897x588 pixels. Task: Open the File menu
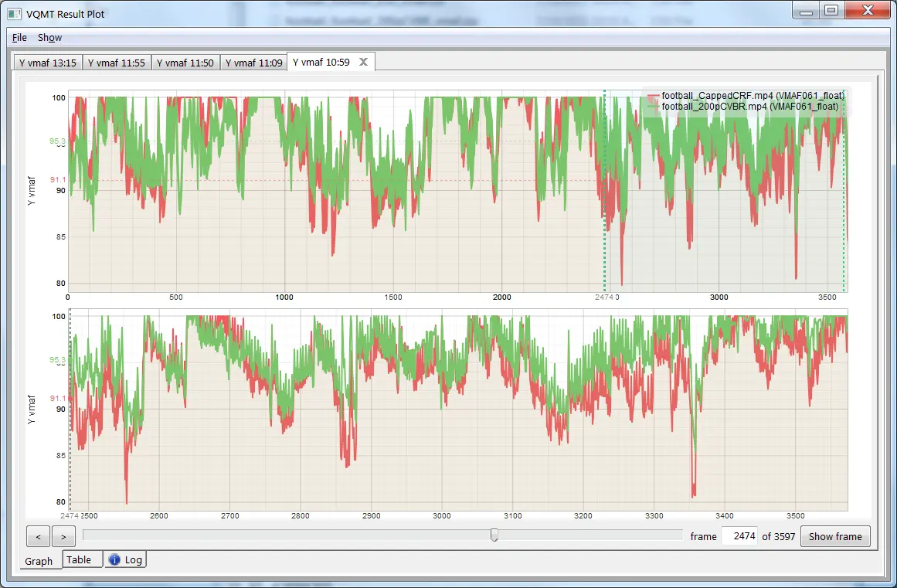(19, 37)
